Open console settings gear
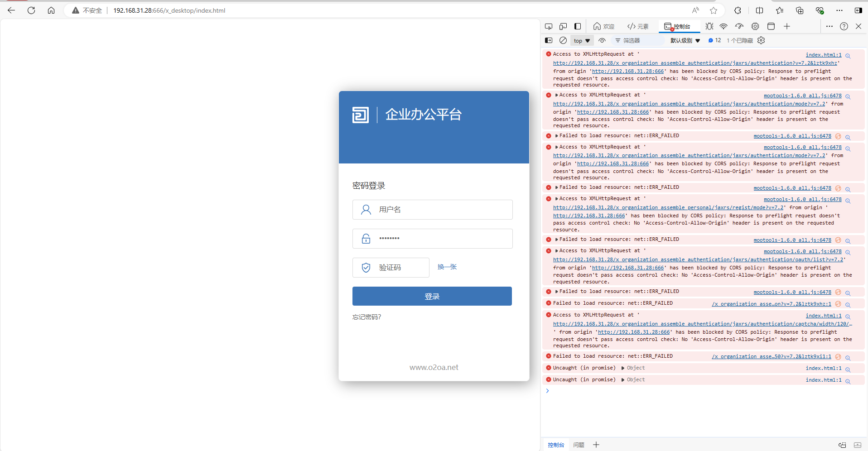868x451 pixels. coord(761,40)
